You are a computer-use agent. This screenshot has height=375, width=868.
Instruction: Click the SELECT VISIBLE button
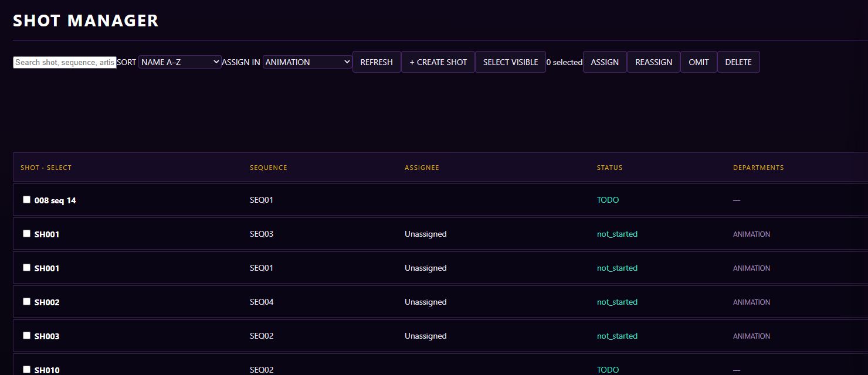(x=510, y=62)
